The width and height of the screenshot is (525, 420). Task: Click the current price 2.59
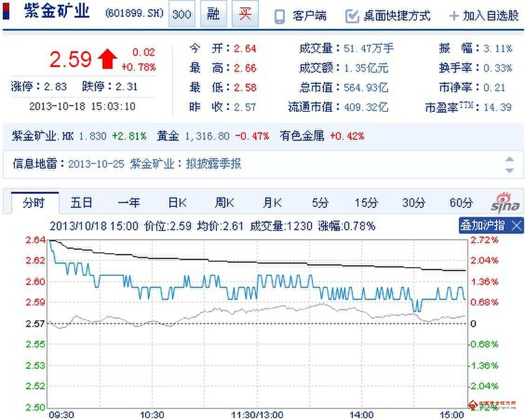point(70,59)
